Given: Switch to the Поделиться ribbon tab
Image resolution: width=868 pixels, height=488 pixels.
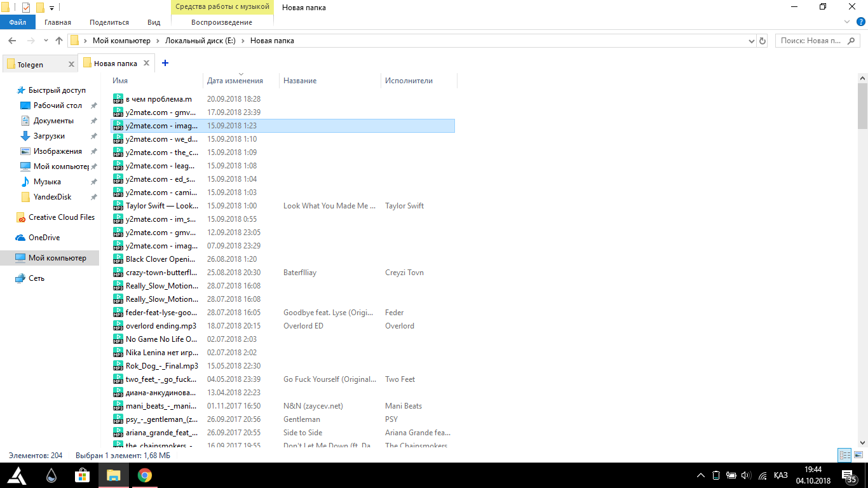Looking at the screenshot, I should click(x=109, y=22).
